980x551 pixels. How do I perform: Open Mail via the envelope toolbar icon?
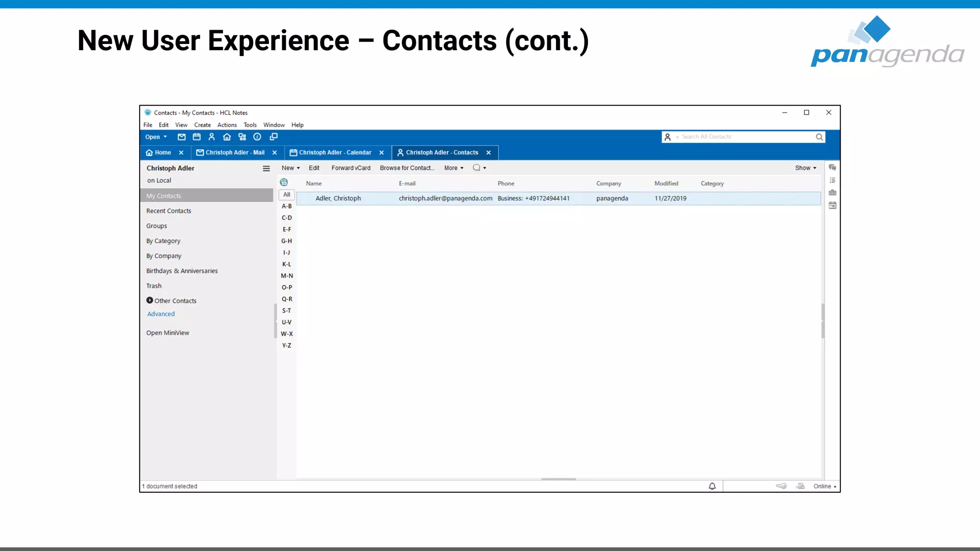coord(181,137)
